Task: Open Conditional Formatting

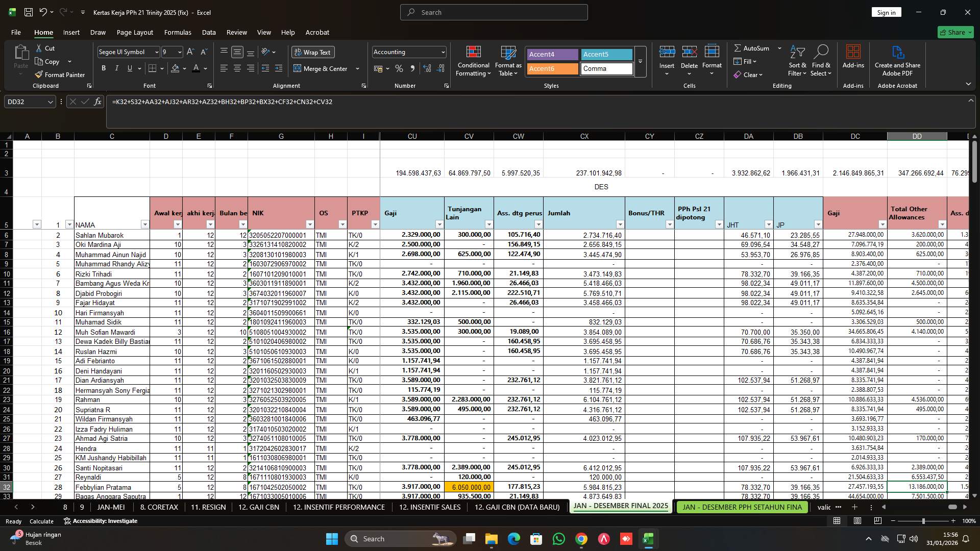Action: click(473, 61)
